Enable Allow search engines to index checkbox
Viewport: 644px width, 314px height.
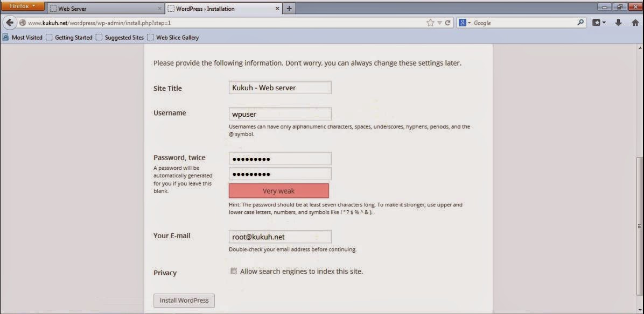[x=234, y=271]
